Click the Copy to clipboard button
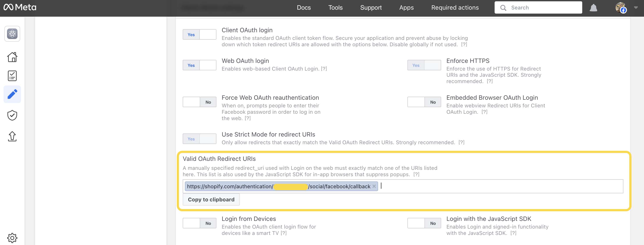 point(211,199)
